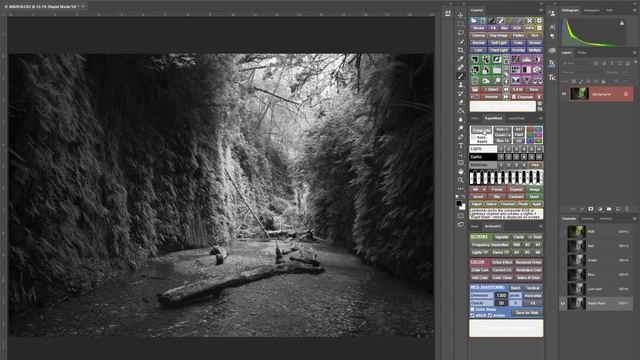
Task: Click the Dimension value field 1300
Action: pos(501,296)
